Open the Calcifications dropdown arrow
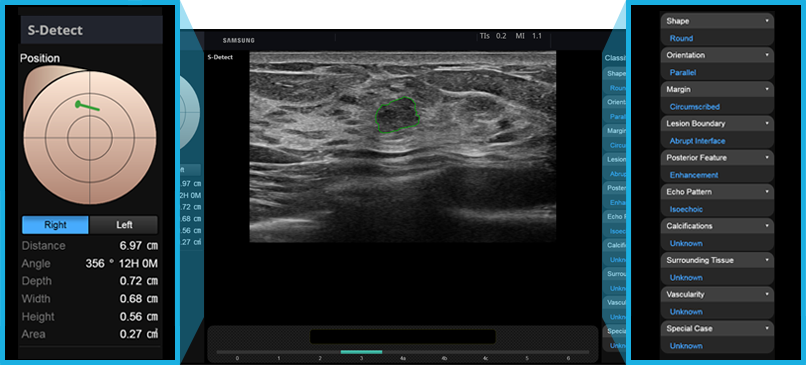Image resolution: width=806 pixels, height=365 pixels. 766,226
